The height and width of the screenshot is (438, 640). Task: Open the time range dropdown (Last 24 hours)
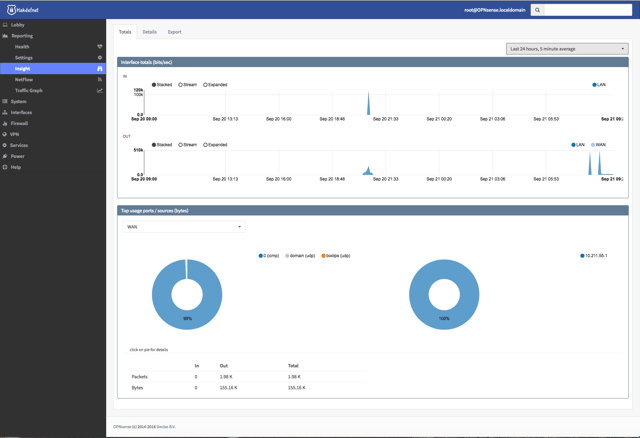(567, 48)
